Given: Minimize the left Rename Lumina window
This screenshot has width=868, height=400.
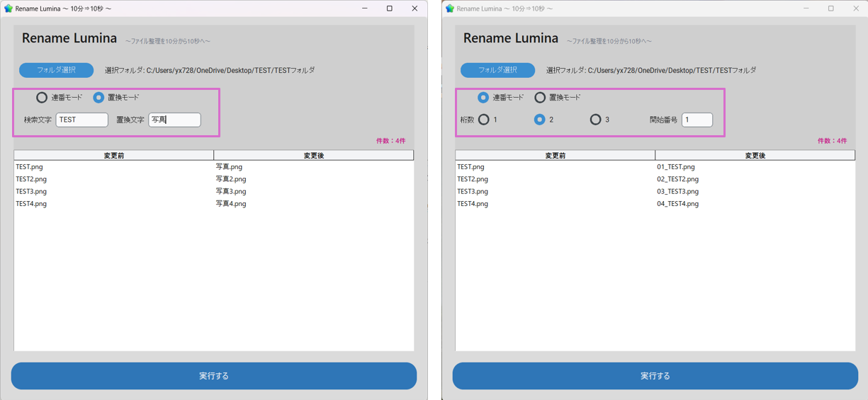Looking at the screenshot, I should 364,8.
